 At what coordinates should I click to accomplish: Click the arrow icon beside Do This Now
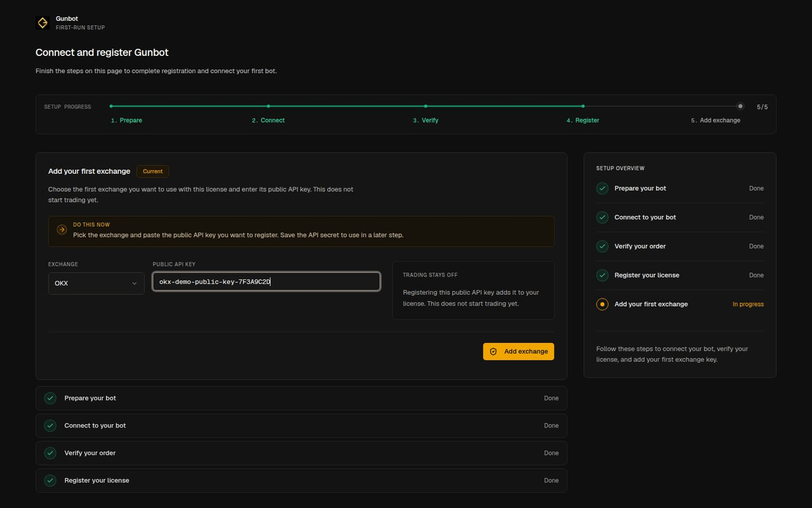point(62,230)
